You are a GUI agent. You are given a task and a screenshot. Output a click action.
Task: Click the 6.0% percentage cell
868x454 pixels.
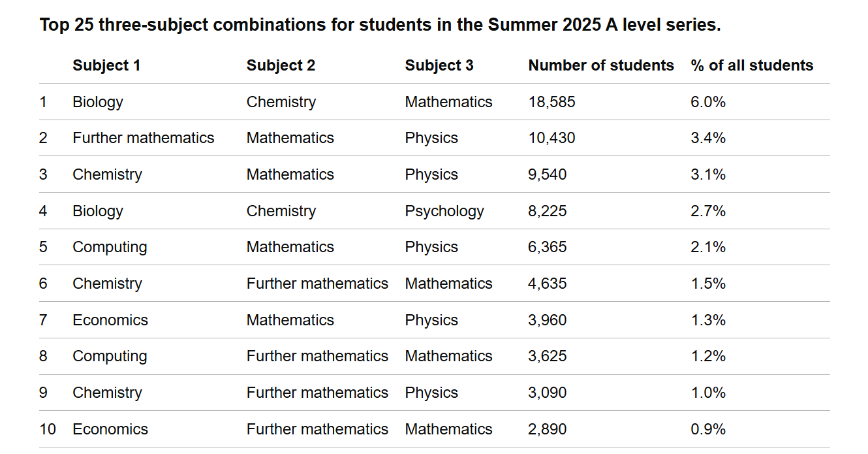(x=708, y=102)
